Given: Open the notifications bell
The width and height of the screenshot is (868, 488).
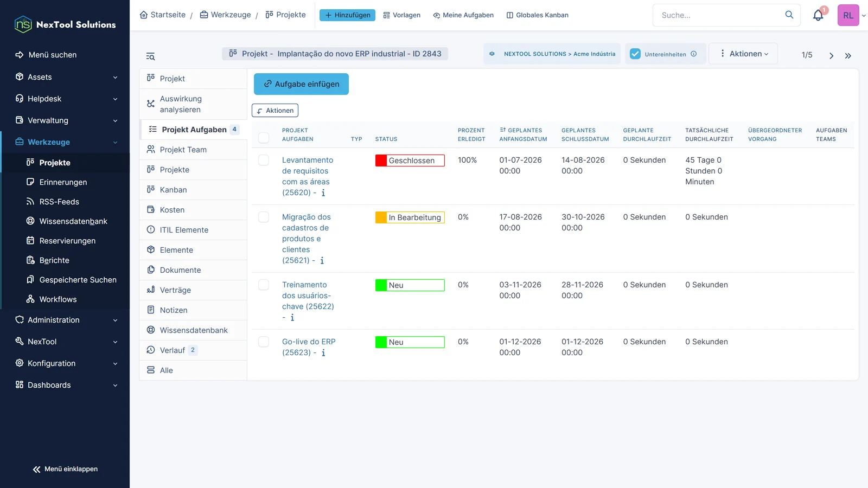Looking at the screenshot, I should tap(818, 15).
